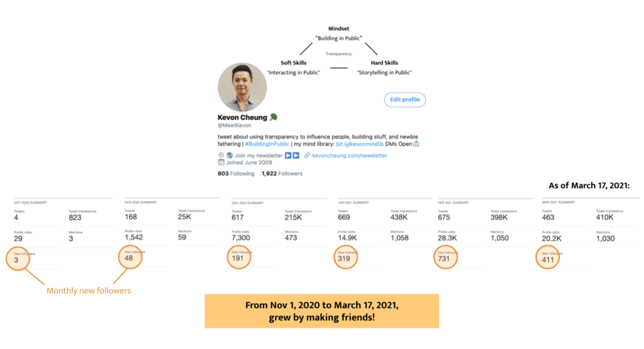Open the 803 Following list
Image resolution: width=644 pixels, height=349 pixels.
coord(236,173)
